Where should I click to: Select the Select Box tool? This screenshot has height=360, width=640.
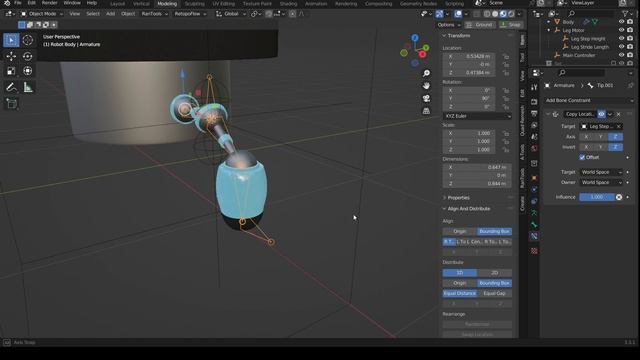[11, 40]
